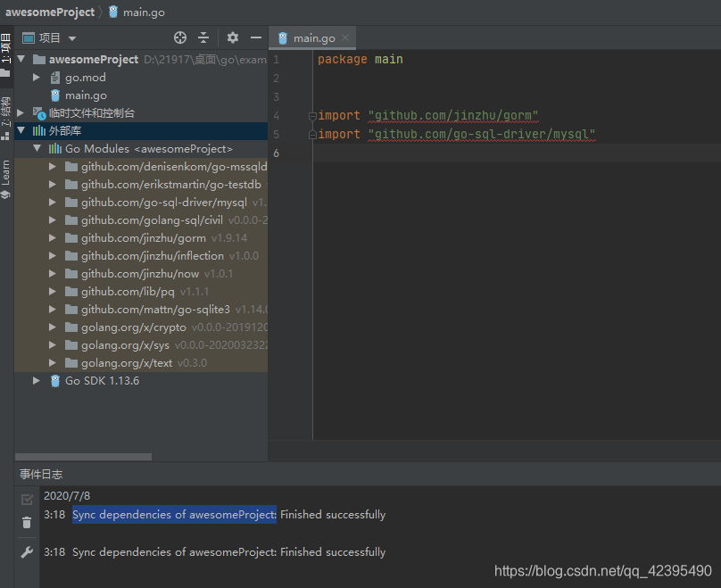Click the second Sync dependencies entry
This screenshot has height=588, width=721.
pos(173,551)
